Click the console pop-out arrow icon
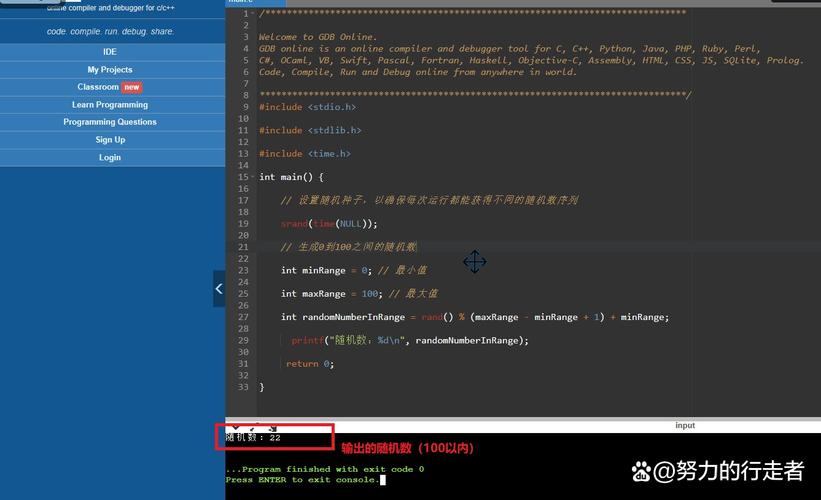This screenshot has height=500, width=821. point(272,428)
